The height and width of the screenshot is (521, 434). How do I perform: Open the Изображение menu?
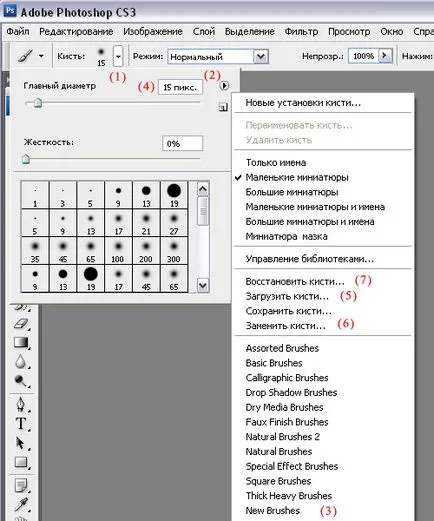(153, 32)
